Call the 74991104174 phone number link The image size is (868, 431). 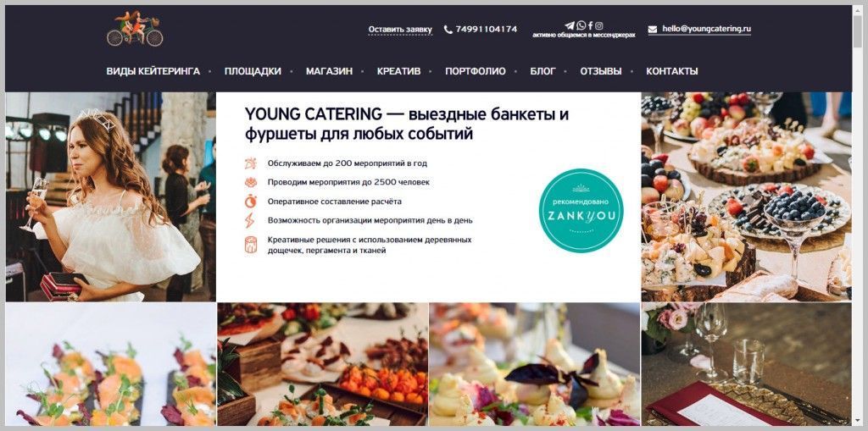[x=487, y=30]
